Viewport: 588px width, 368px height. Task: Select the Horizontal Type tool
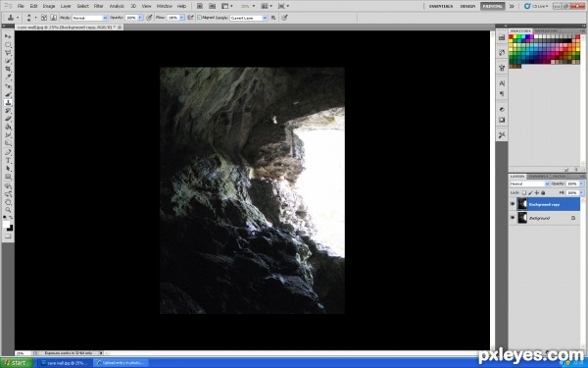(x=8, y=161)
